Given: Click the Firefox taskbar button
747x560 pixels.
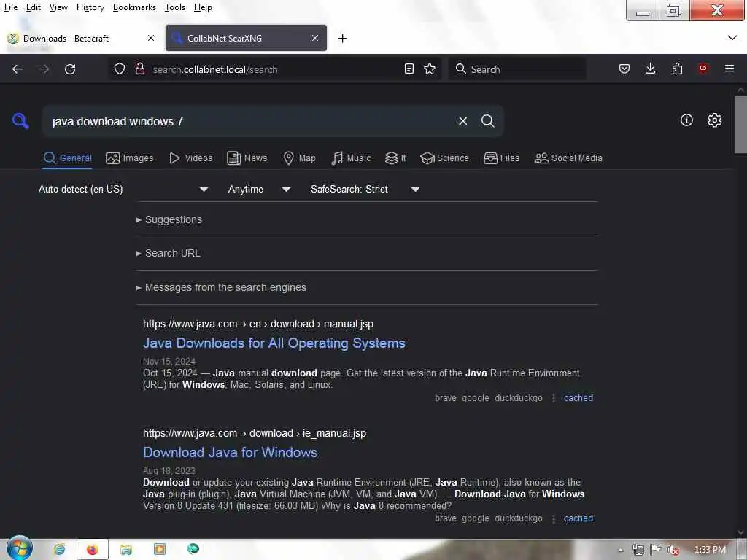Looking at the screenshot, I should (93, 550).
